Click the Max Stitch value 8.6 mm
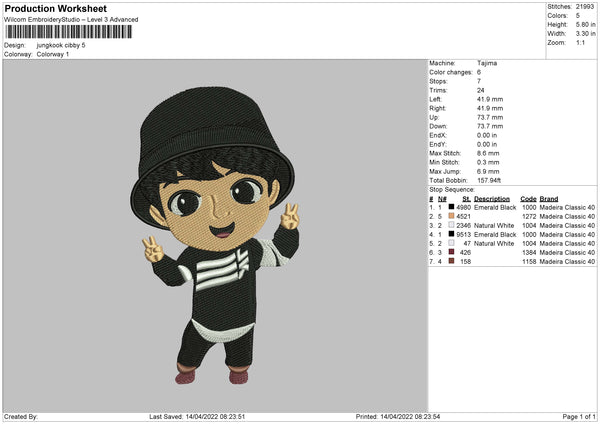This screenshot has height=424, width=600. click(x=488, y=153)
